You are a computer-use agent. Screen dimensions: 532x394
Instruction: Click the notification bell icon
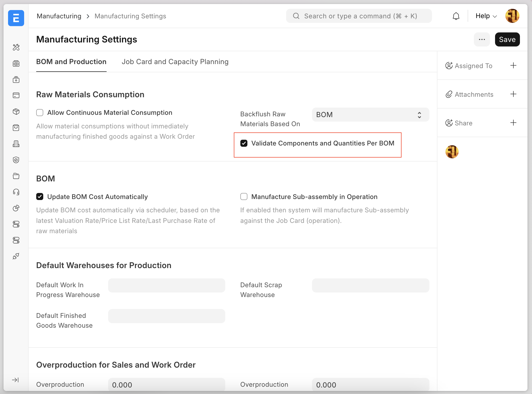(456, 16)
